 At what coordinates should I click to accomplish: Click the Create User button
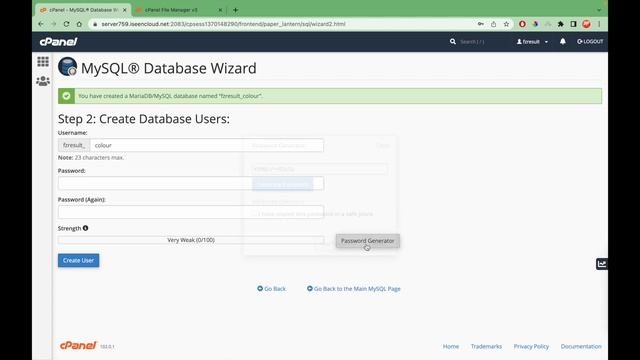(78, 260)
